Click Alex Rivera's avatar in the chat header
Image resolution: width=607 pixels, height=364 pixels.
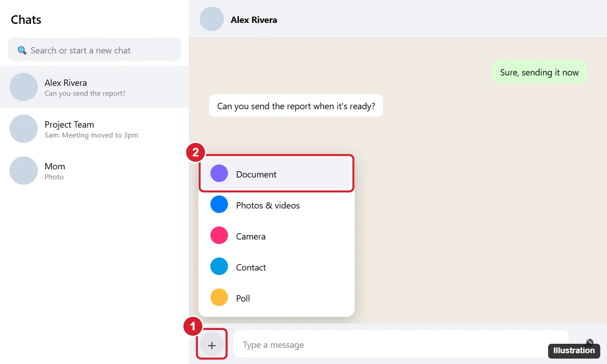[x=212, y=19]
